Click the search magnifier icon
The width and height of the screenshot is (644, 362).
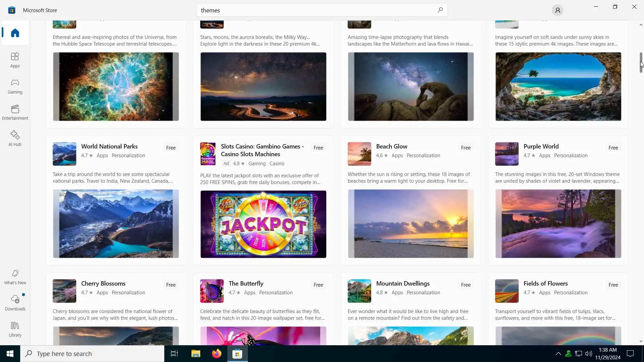pos(440,10)
